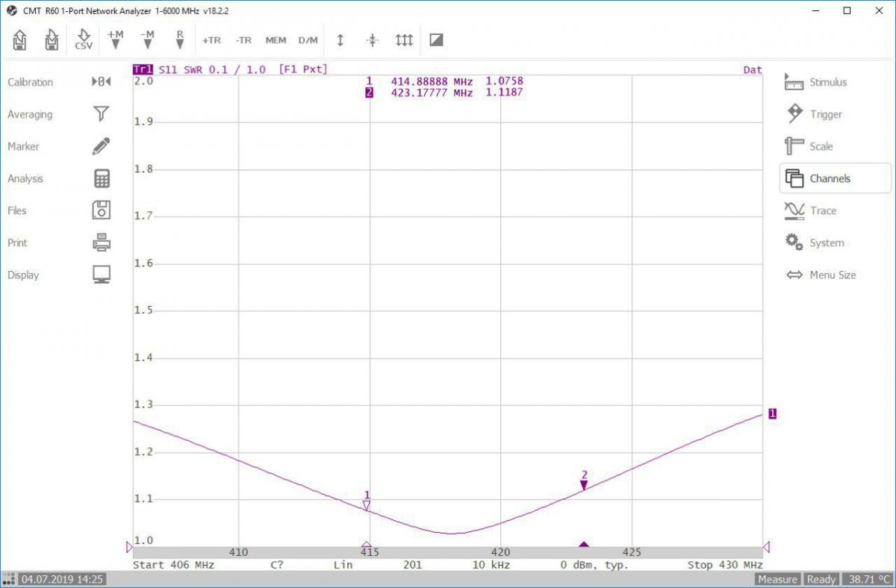
Task: Open the Marker menu
Action: [58, 146]
